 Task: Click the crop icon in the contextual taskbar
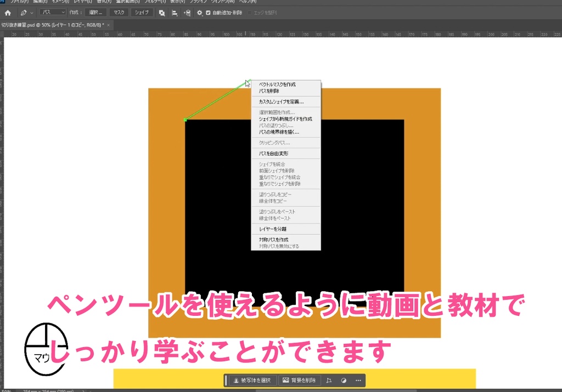pyautogui.click(x=329, y=380)
